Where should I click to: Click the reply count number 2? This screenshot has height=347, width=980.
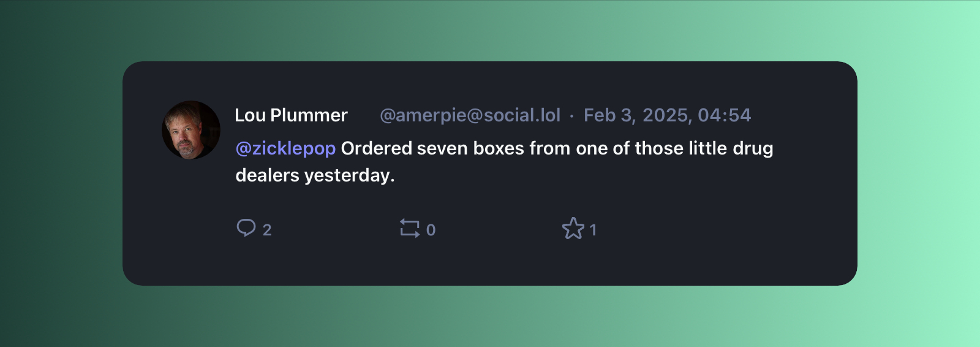point(267,230)
